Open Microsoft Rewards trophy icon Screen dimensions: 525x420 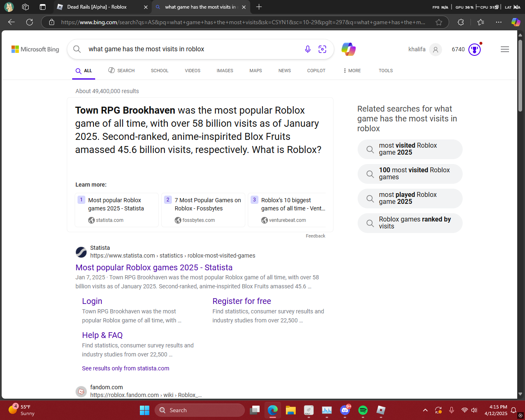tap(475, 50)
